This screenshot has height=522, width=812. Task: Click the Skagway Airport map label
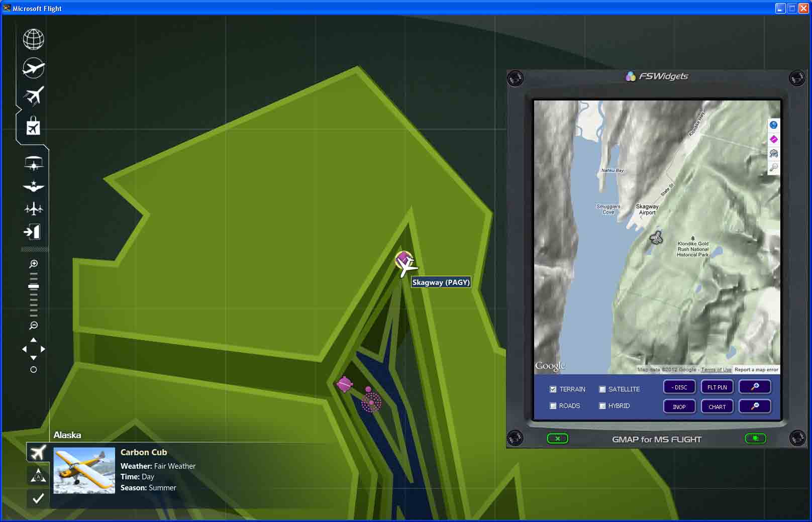(x=647, y=210)
